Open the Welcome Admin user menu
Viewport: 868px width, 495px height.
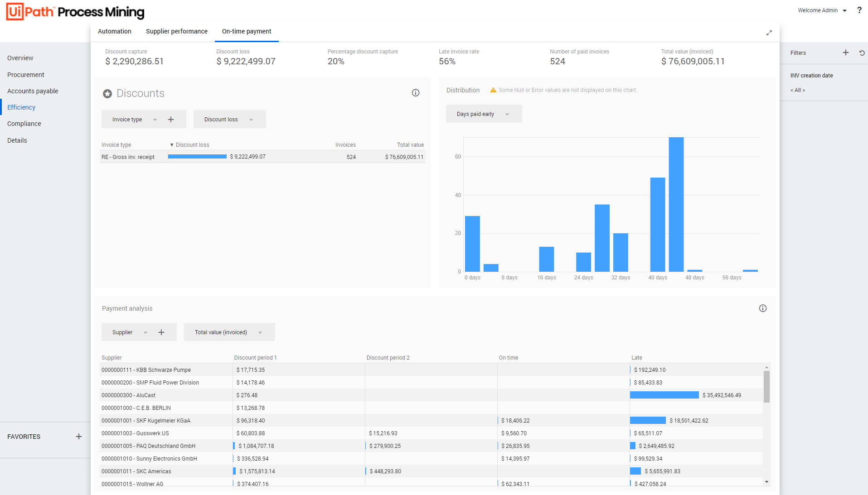pyautogui.click(x=822, y=10)
